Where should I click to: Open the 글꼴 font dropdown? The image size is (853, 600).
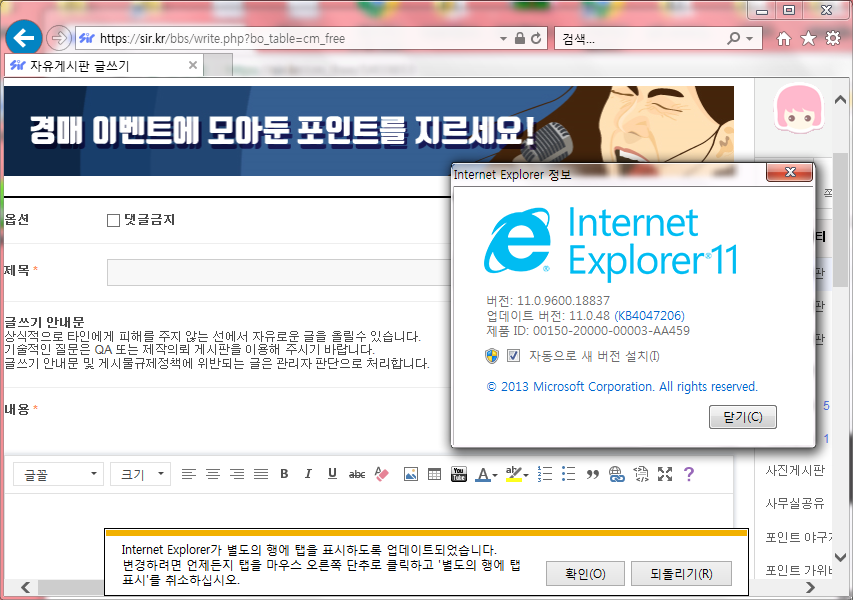coord(58,474)
